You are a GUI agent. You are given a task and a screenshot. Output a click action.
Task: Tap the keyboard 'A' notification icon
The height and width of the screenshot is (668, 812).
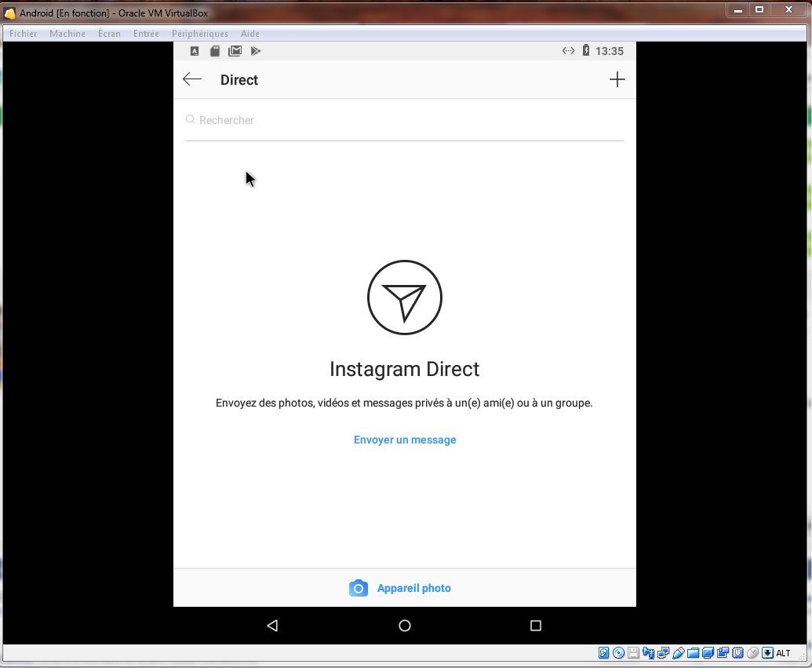pyautogui.click(x=195, y=51)
